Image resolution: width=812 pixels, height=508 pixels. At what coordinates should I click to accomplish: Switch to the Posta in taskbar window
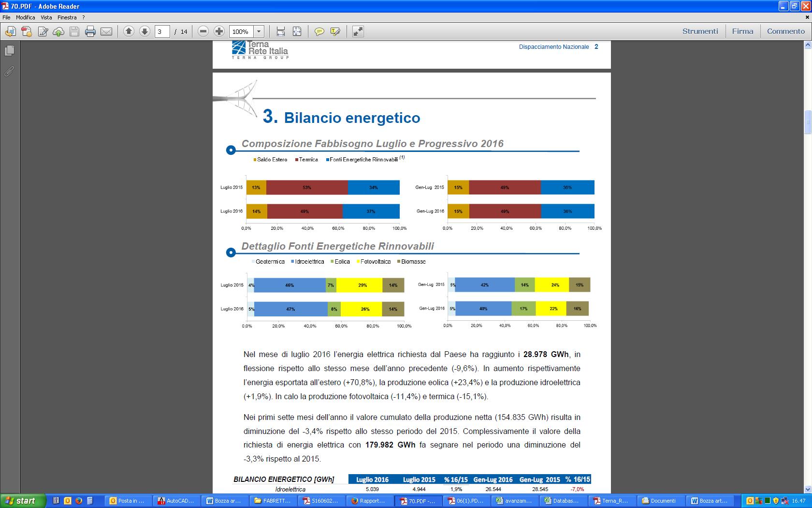(x=128, y=501)
